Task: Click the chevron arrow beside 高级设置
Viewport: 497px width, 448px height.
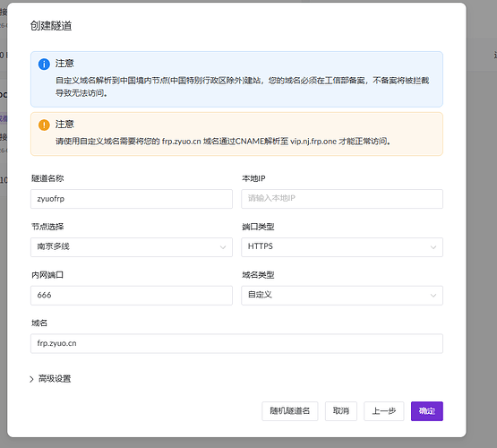Action: click(x=31, y=379)
